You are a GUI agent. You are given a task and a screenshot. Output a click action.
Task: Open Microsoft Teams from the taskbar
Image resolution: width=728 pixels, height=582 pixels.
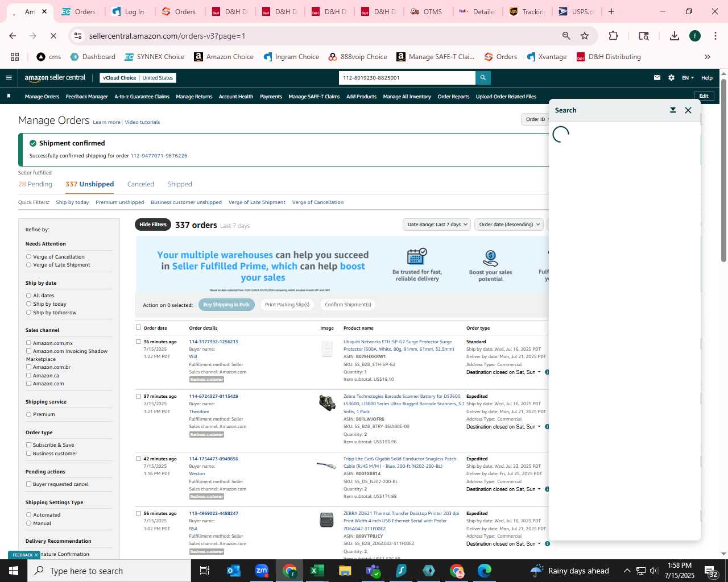(x=373, y=571)
